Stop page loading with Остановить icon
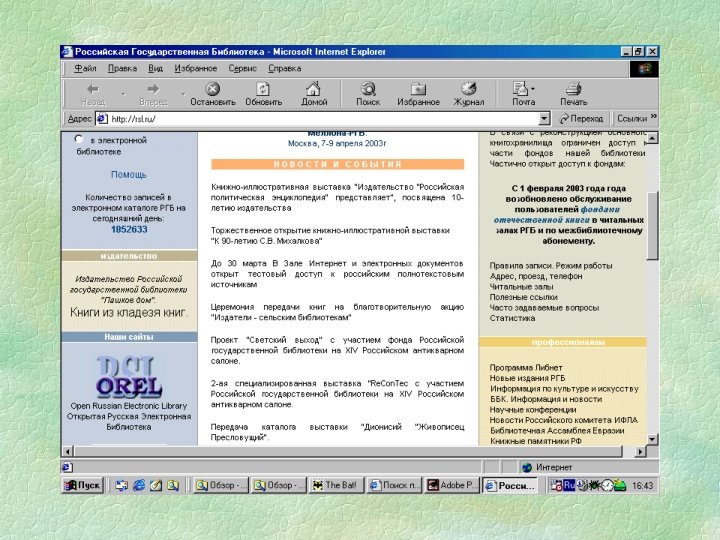 click(213, 88)
